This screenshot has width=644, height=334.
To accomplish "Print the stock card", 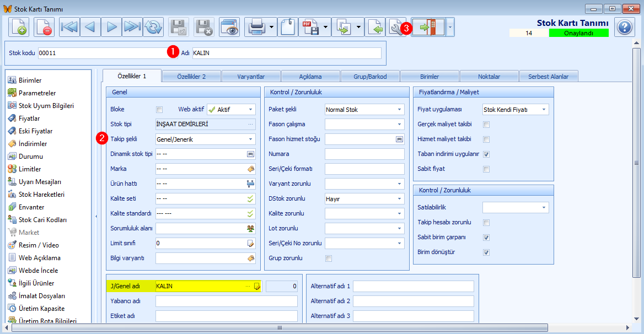I will click(x=256, y=27).
